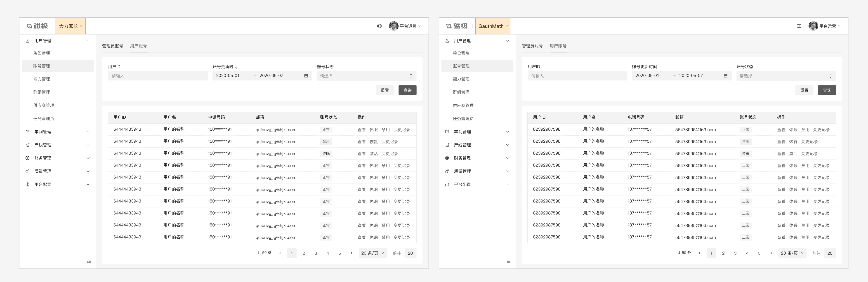Viewport: 868px width, 282px height.
Task: Click 查询 button in right window
Action: click(x=827, y=90)
